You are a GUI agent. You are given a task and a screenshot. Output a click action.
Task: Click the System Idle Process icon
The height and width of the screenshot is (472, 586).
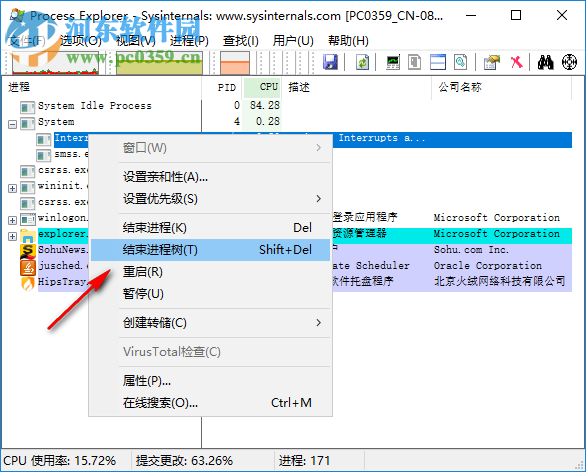[x=28, y=107]
